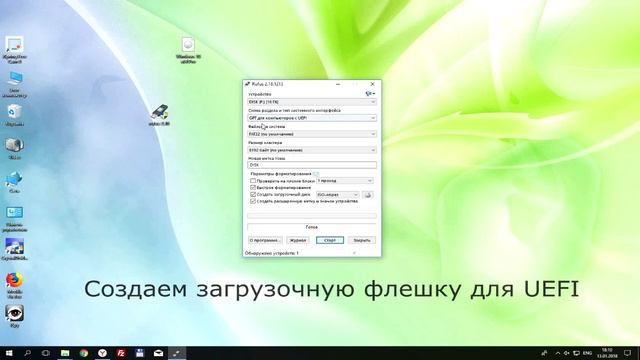Open the Control Panel desktop icon
This screenshot has width=640, height=360.
tap(14, 219)
